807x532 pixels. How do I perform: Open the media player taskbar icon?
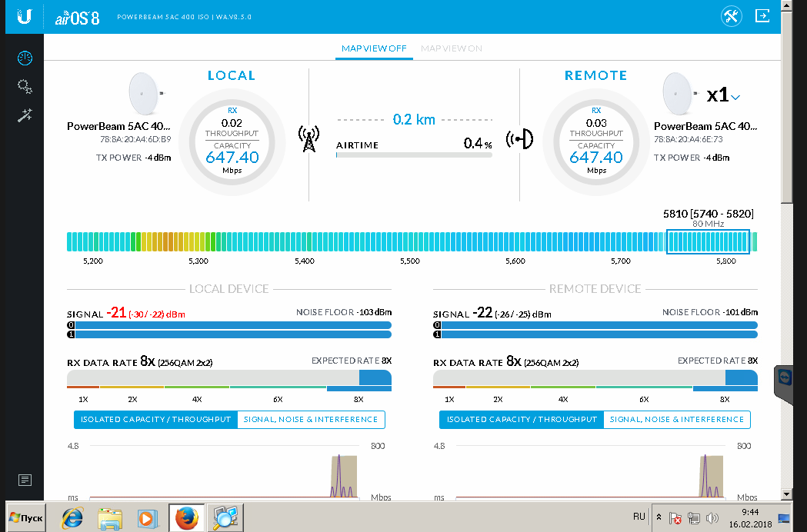tap(148, 518)
